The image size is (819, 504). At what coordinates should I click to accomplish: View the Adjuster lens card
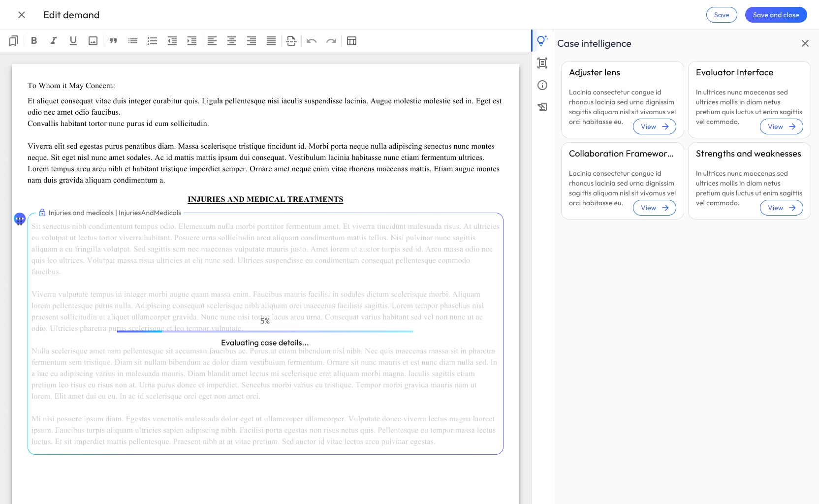click(x=655, y=126)
